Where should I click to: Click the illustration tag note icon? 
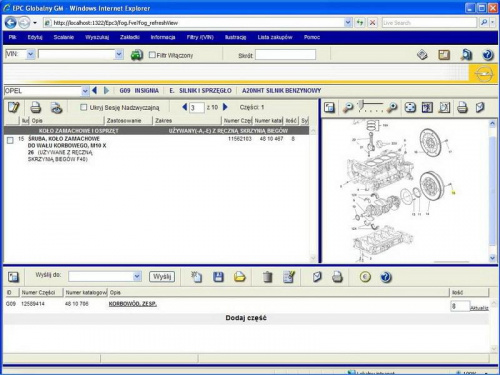[480, 107]
